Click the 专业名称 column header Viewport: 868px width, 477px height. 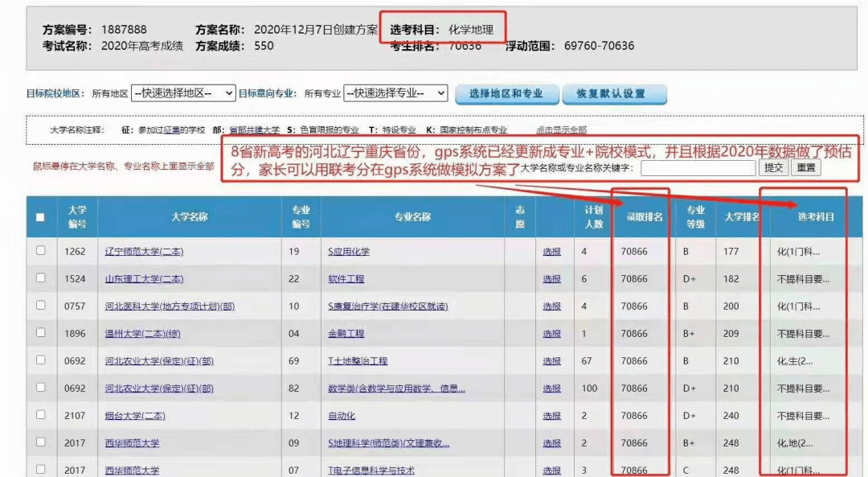click(x=412, y=216)
